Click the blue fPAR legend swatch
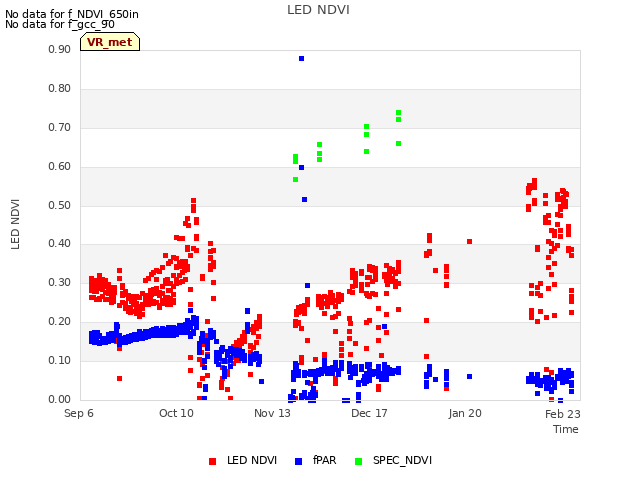Screen dimensions: 640x480 pos(298,461)
